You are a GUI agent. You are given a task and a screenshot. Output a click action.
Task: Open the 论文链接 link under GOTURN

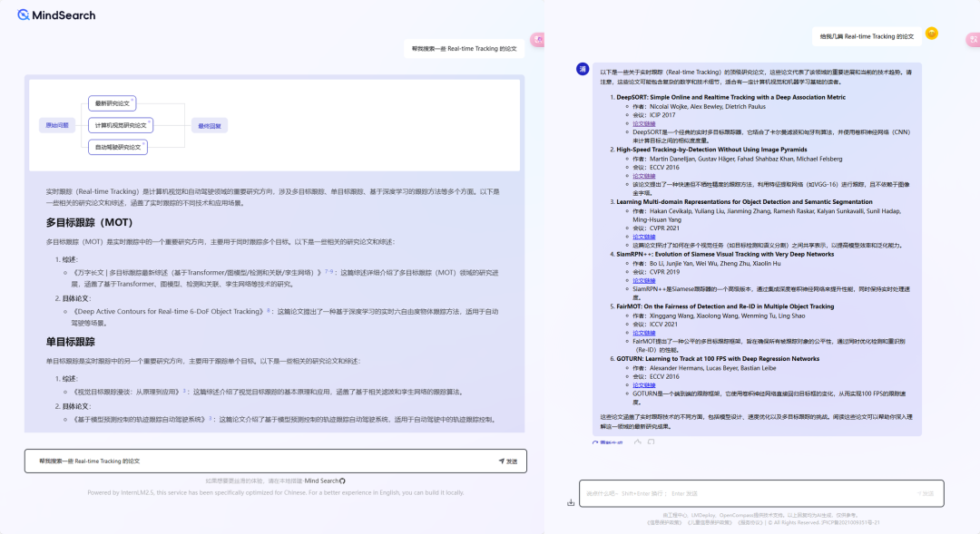(x=643, y=385)
